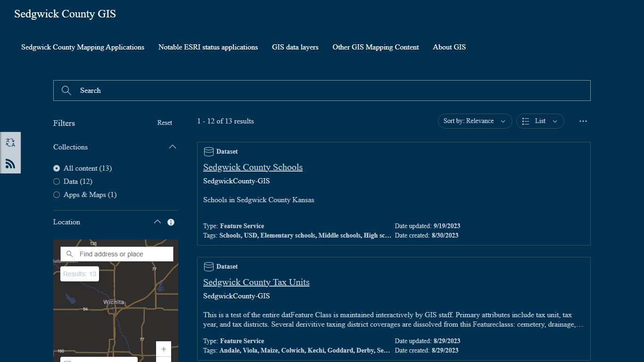Zoom in on the location map with plus control
Image resolution: width=644 pixels, height=362 pixels.
coord(163,349)
